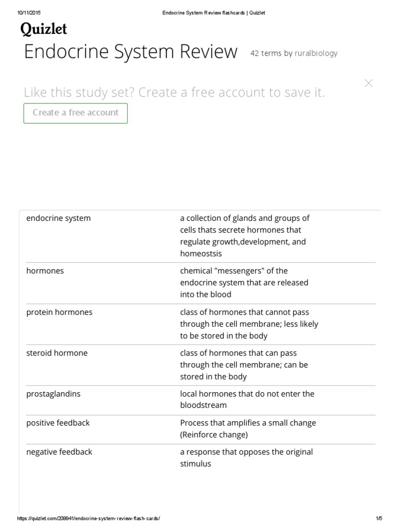Click the Endocrine System Review title

(131, 52)
